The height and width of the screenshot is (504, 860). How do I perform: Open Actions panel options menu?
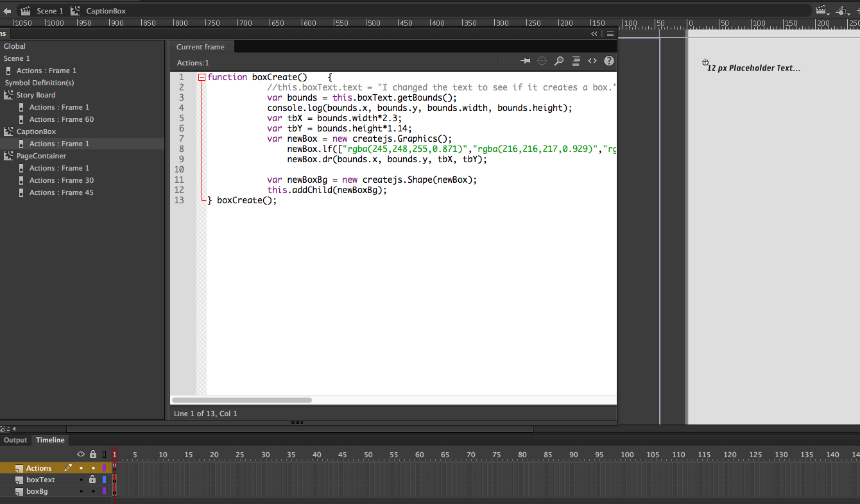pyautogui.click(x=610, y=33)
